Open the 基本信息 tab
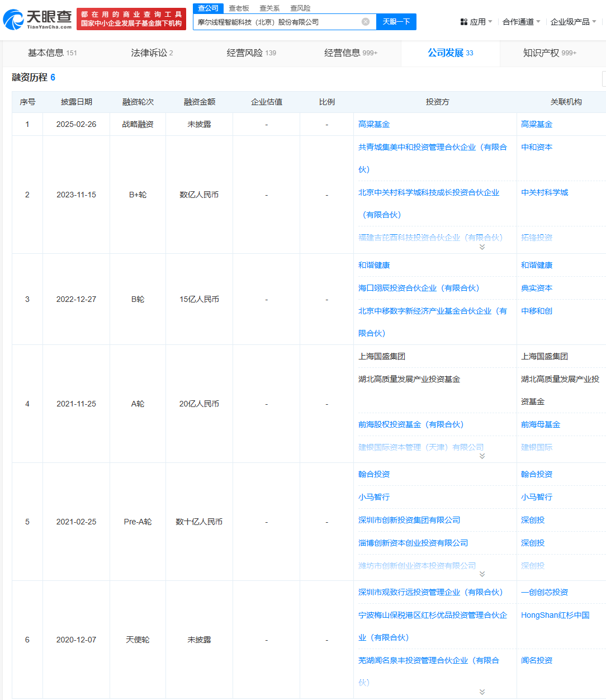 53,53
